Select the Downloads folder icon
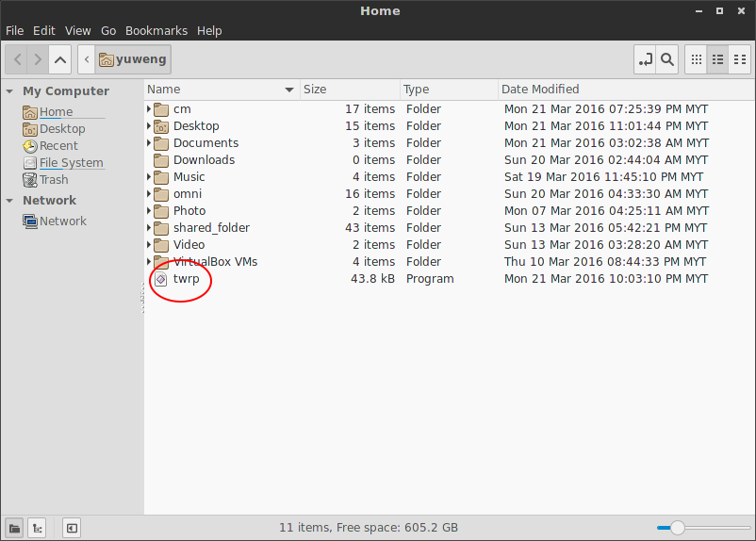Screen dimensions: 756x541 click(161, 160)
